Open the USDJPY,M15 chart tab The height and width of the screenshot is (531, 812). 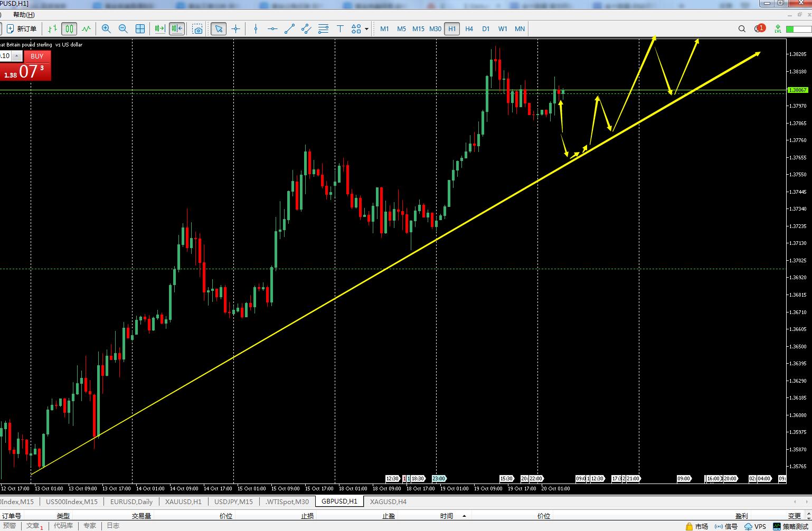[x=233, y=501]
